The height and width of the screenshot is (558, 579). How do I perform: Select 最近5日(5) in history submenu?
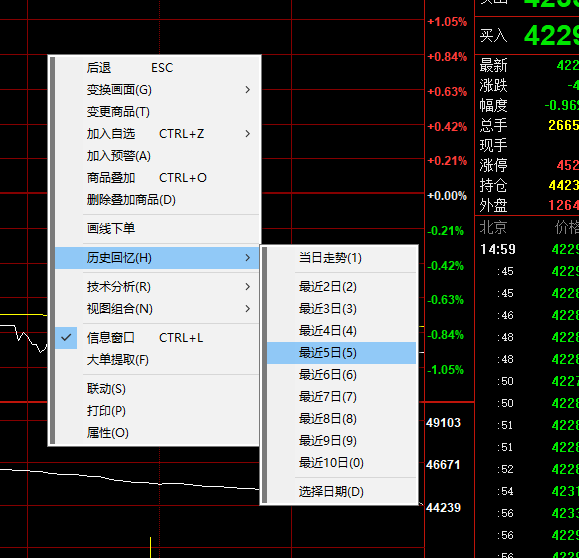tap(341, 353)
